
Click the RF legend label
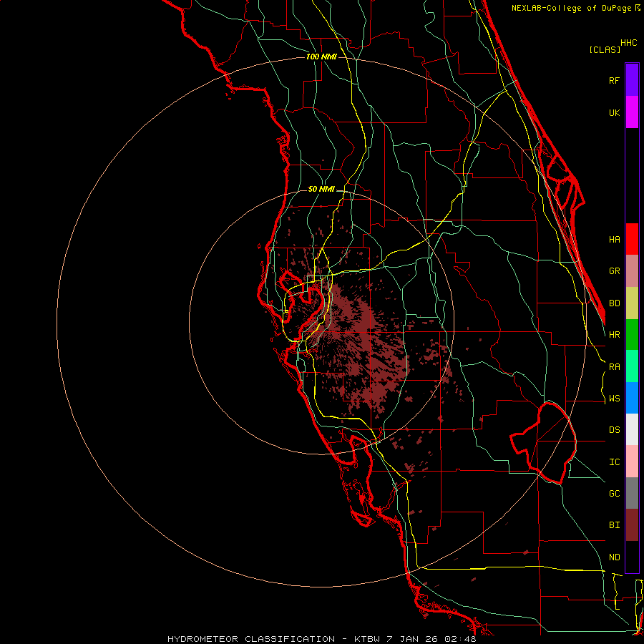615,80
